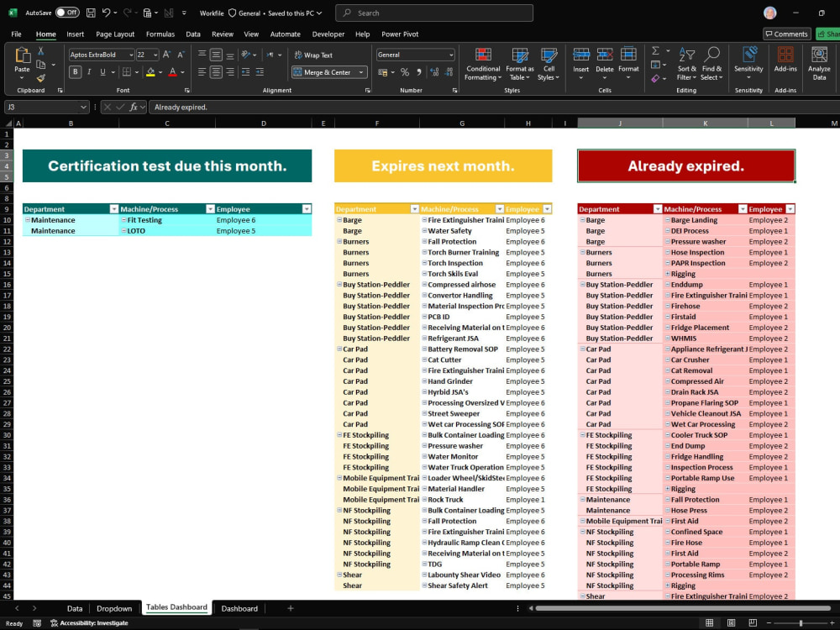Open the Formulas ribbon tab
This screenshot has width=840, height=630.
pyautogui.click(x=160, y=34)
